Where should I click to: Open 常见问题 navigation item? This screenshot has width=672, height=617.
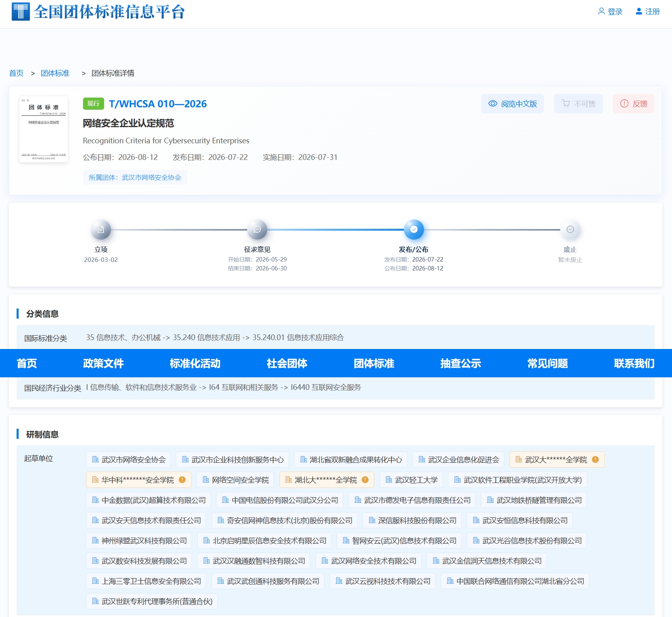[548, 364]
